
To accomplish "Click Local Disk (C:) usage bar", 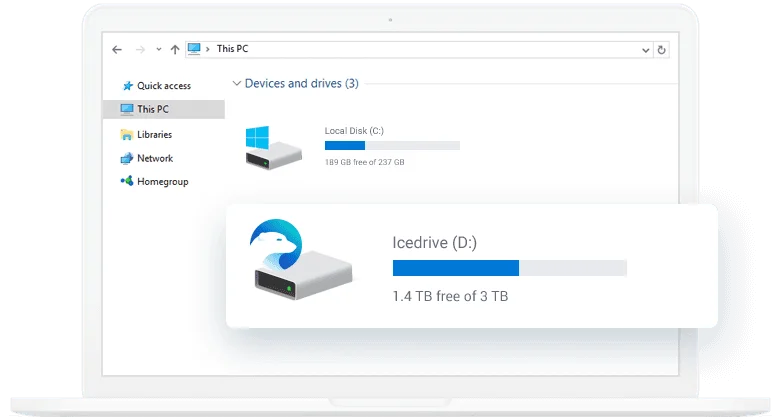I will (x=392, y=145).
